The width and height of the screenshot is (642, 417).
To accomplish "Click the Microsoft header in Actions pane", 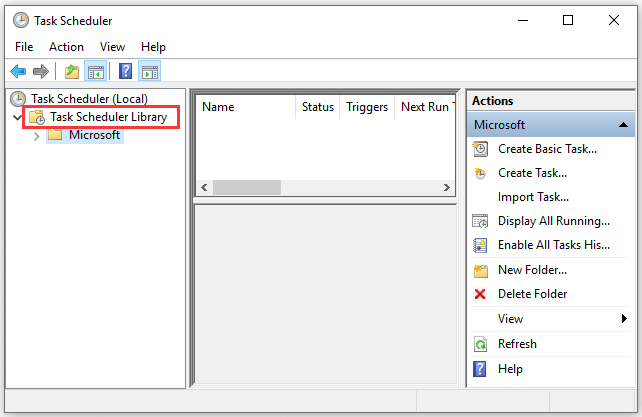I will (551, 125).
